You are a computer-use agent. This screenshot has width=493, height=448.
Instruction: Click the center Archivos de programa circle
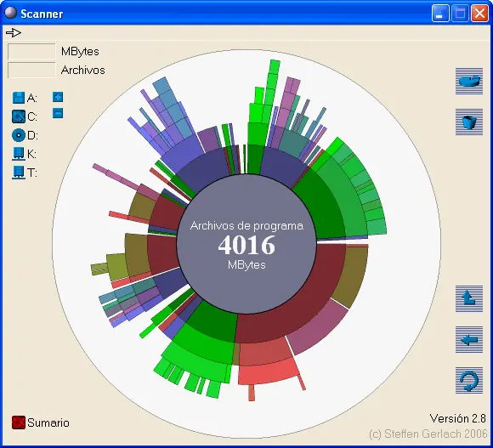(x=246, y=244)
